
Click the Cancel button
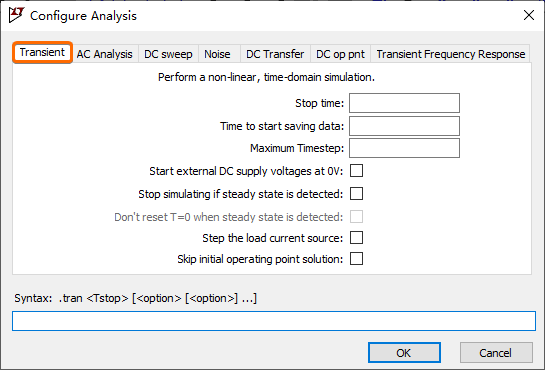496,353
